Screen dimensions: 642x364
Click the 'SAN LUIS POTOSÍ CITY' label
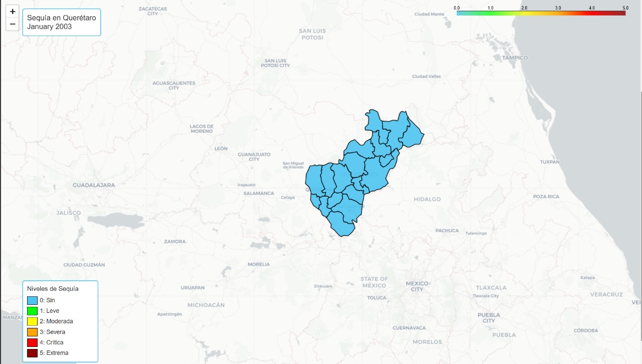click(276, 63)
